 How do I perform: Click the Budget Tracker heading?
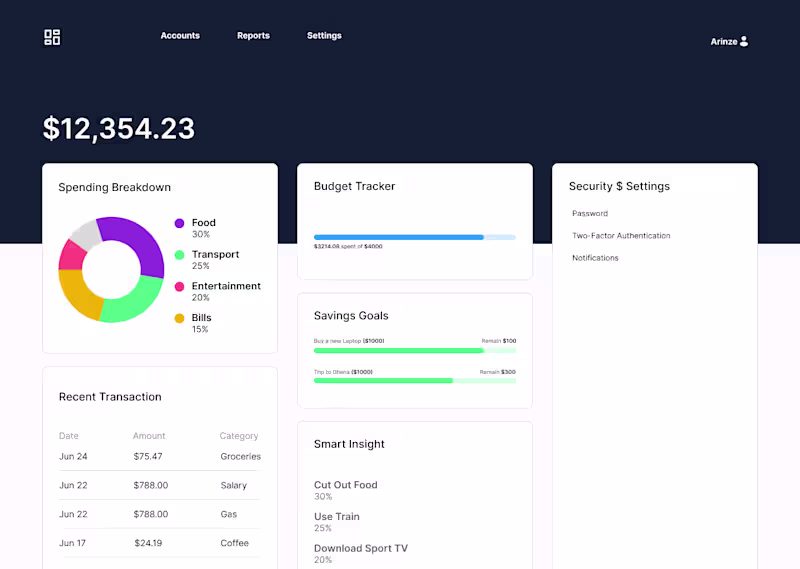click(x=355, y=186)
